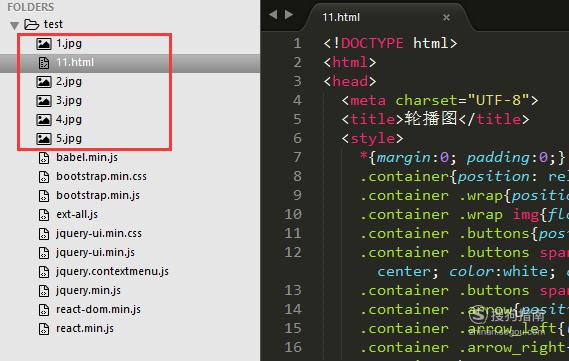This screenshot has height=361, width=569.
Task: Click line number 1 in gutter
Action: 298,44
